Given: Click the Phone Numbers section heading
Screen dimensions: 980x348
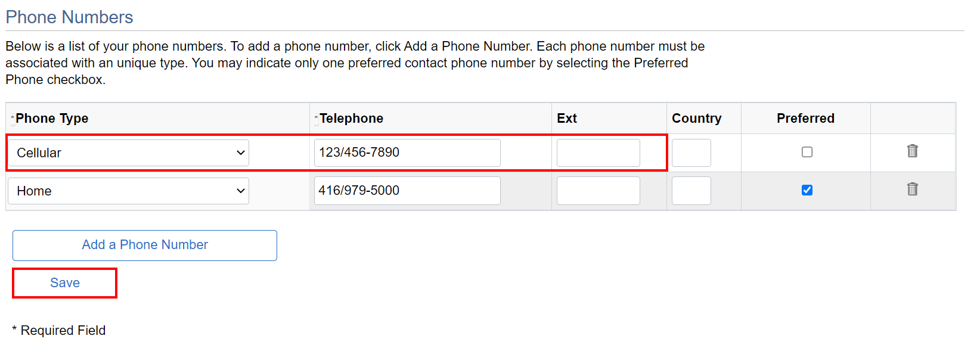Looking at the screenshot, I should click(x=69, y=17).
